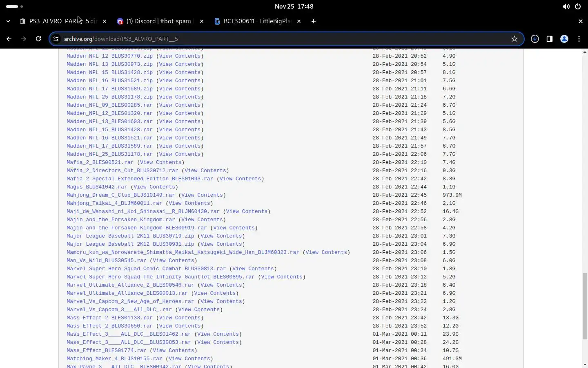Click the vertical page scrollbar thumb
The height and width of the screenshot is (368, 588).
click(585, 306)
